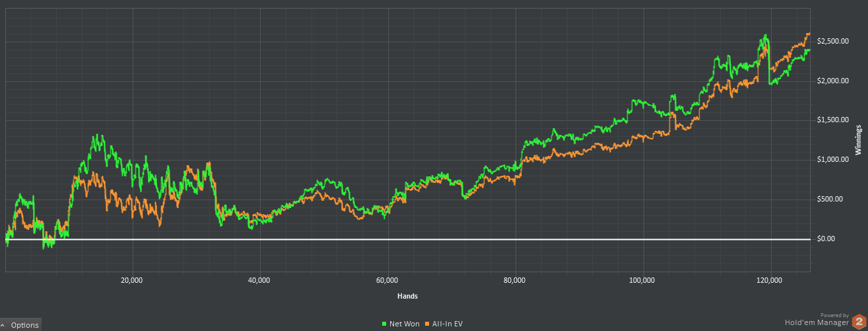Image resolution: width=868 pixels, height=331 pixels.
Task: Click the Hands axis title
Action: (407, 296)
